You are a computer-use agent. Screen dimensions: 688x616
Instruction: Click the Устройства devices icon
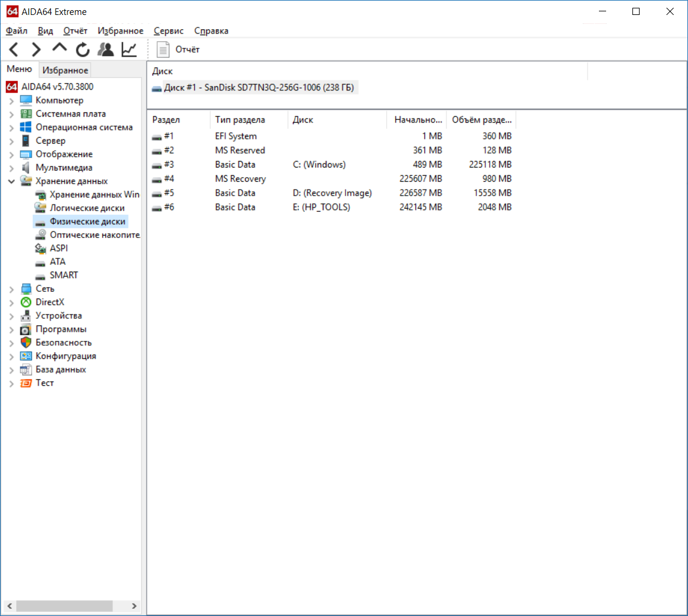click(x=26, y=315)
